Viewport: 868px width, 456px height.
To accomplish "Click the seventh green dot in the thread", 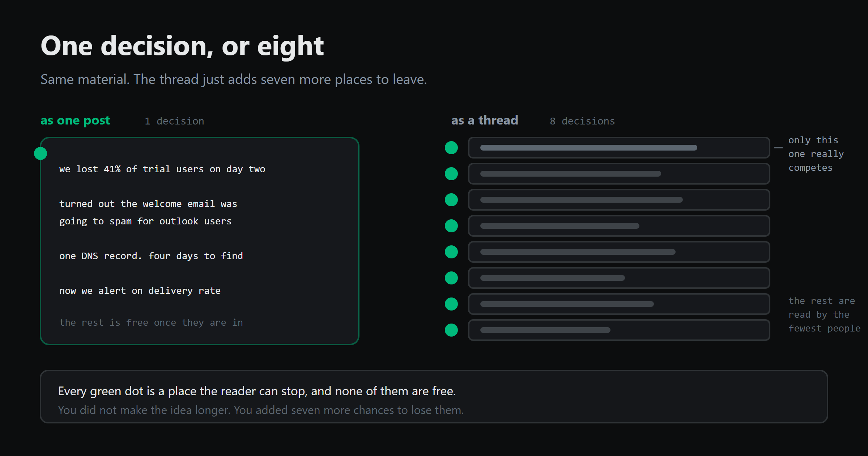I will (451, 304).
